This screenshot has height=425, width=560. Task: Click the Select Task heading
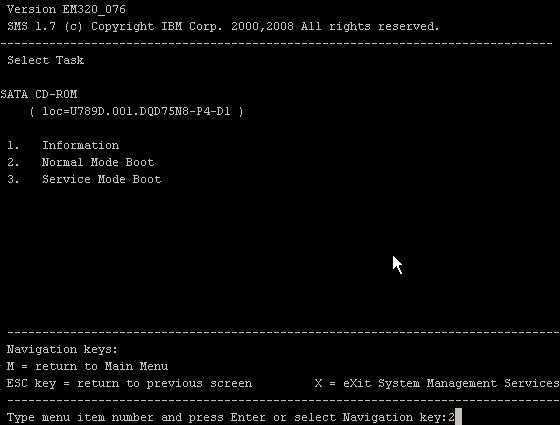[45, 60]
